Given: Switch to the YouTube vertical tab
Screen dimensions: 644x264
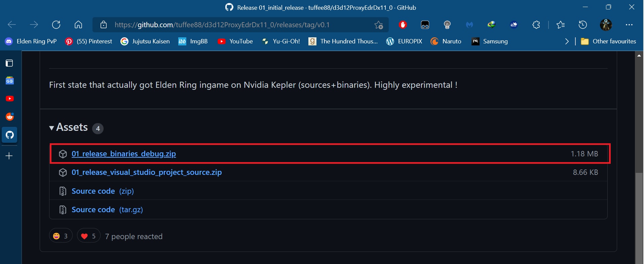Looking at the screenshot, I should [10, 99].
